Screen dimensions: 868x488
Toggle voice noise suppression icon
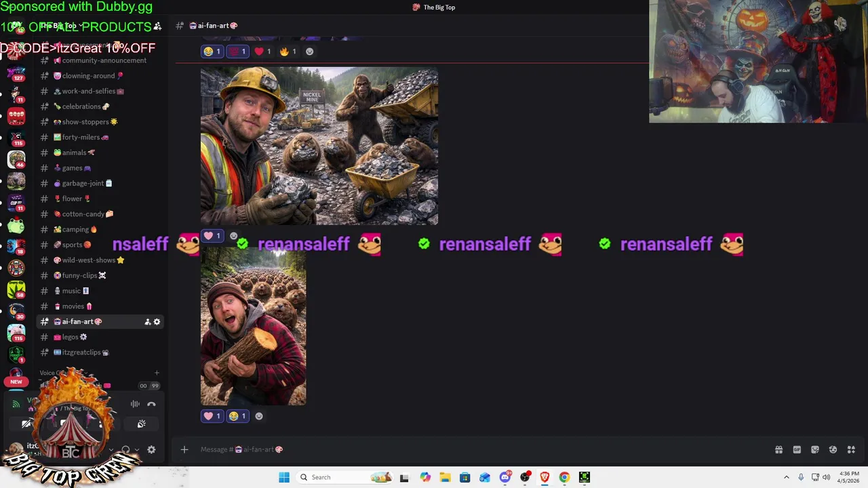pos(135,404)
